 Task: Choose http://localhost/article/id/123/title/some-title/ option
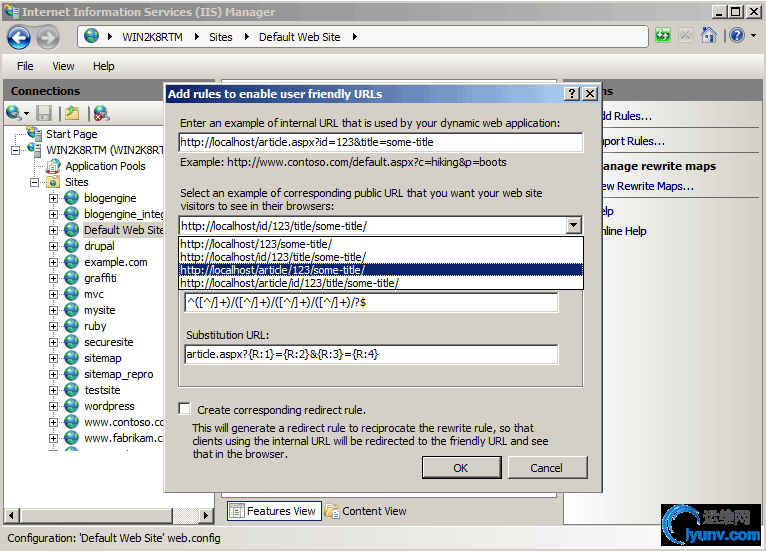point(381,283)
